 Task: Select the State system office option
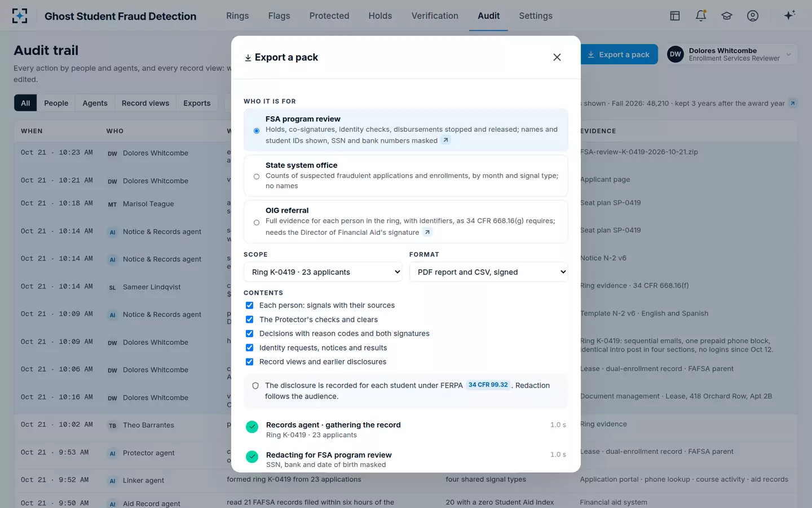pos(406,176)
